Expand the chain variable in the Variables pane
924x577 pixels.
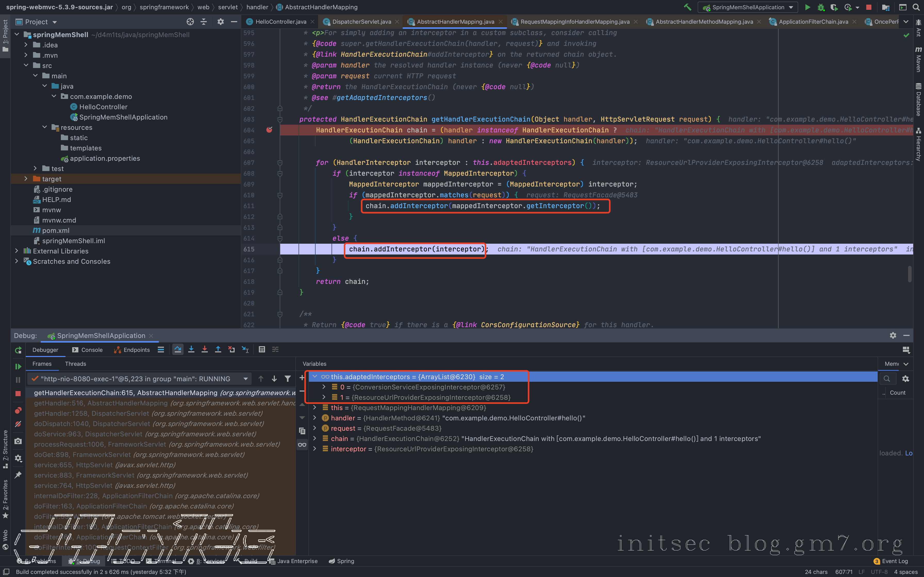pyautogui.click(x=315, y=438)
